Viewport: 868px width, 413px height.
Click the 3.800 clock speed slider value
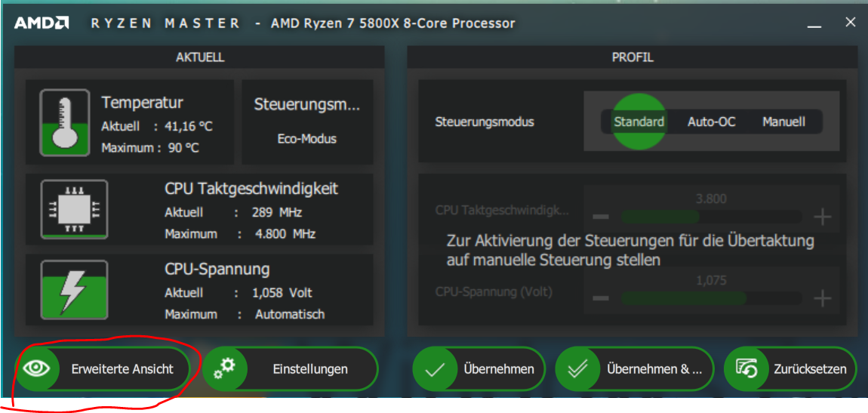[711, 199]
